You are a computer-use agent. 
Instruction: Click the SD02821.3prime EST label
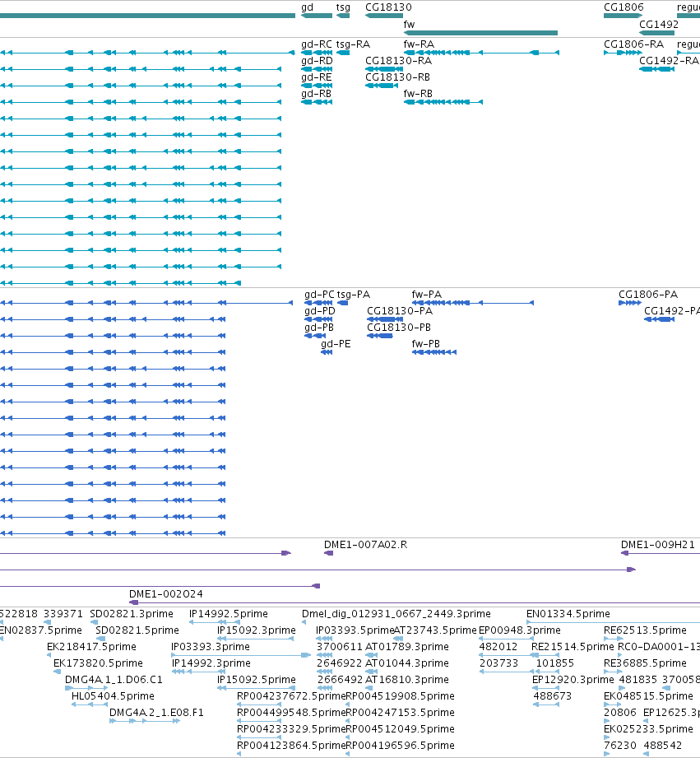coord(132,614)
